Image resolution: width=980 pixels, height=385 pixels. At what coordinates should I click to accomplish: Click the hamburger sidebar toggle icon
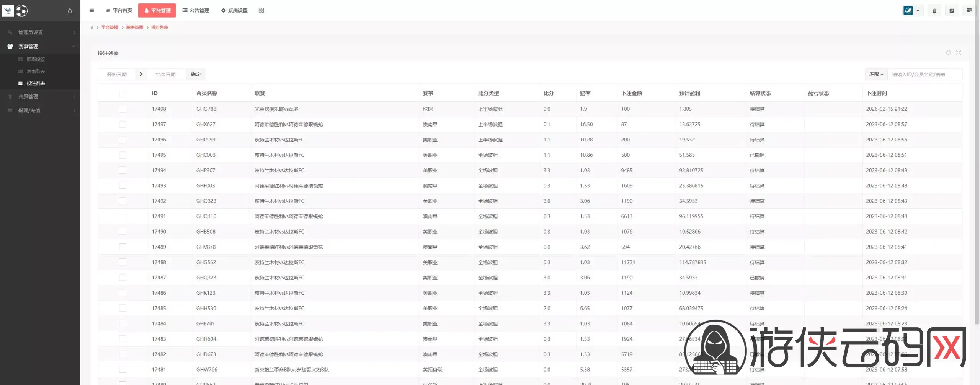pyautogui.click(x=91, y=10)
